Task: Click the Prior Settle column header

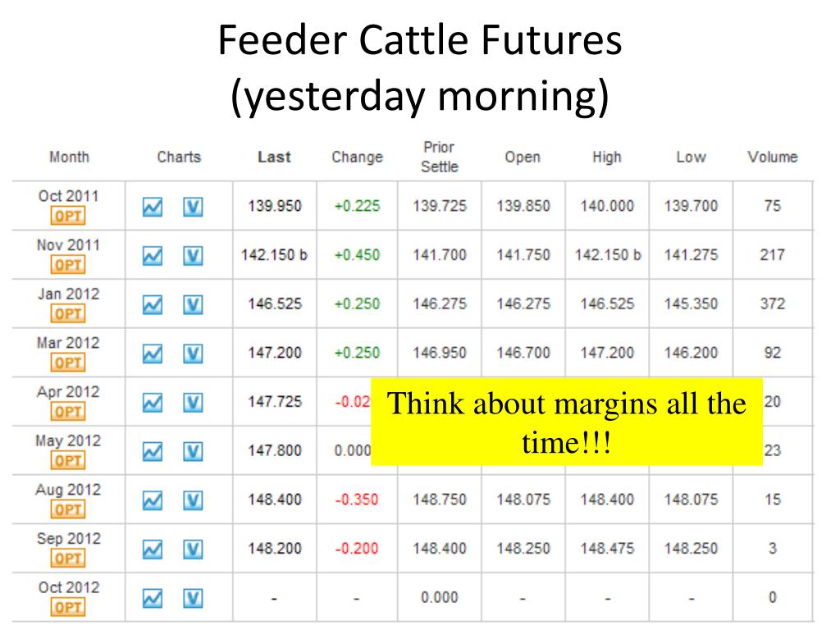Action: (x=440, y=157)
